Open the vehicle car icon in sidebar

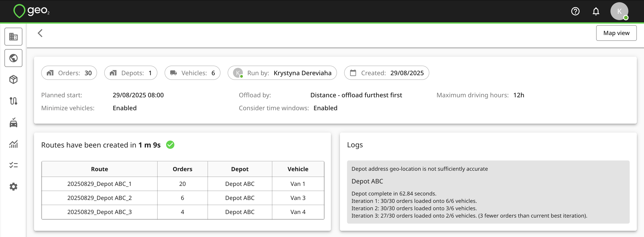coord(13,123)
